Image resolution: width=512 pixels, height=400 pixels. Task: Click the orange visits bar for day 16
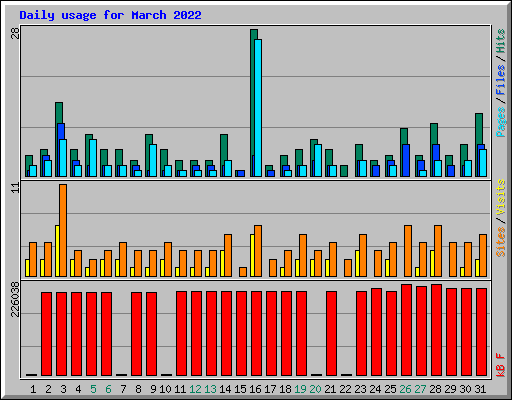point(258,251)
